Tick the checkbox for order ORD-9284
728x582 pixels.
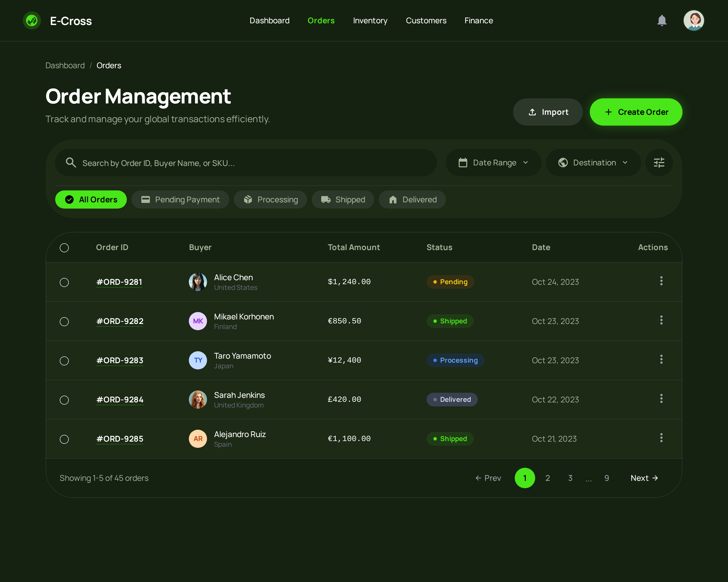64,400
